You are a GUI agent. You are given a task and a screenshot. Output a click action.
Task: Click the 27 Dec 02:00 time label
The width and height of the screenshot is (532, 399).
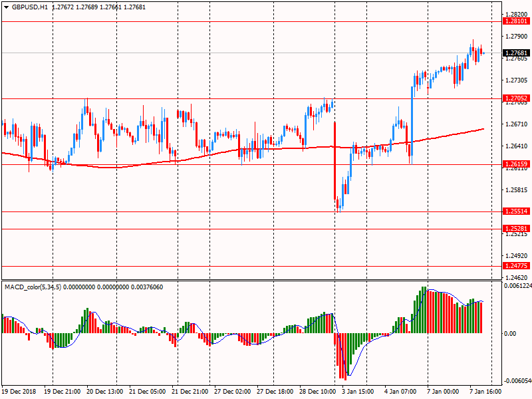tap(232, 392)
